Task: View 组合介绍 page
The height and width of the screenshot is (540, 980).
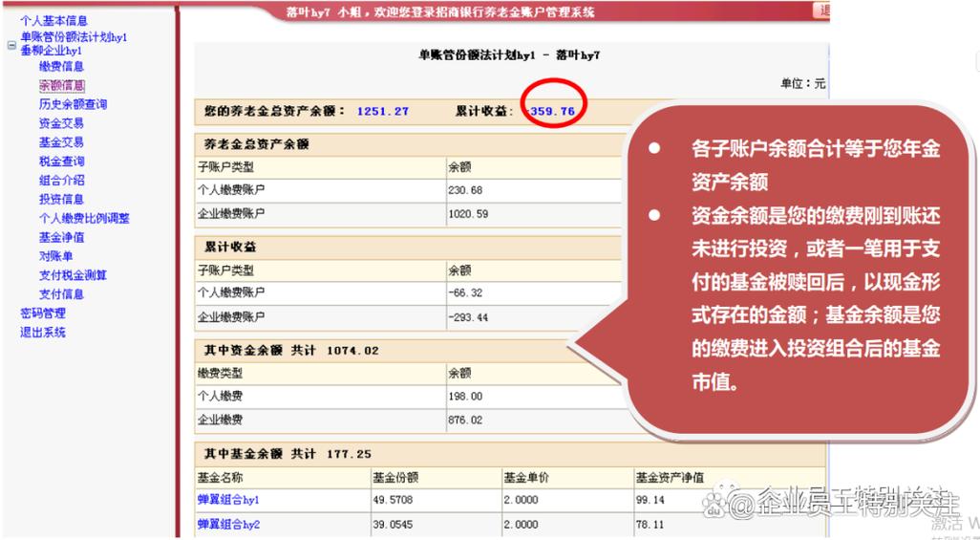Action: coord(61,181)
